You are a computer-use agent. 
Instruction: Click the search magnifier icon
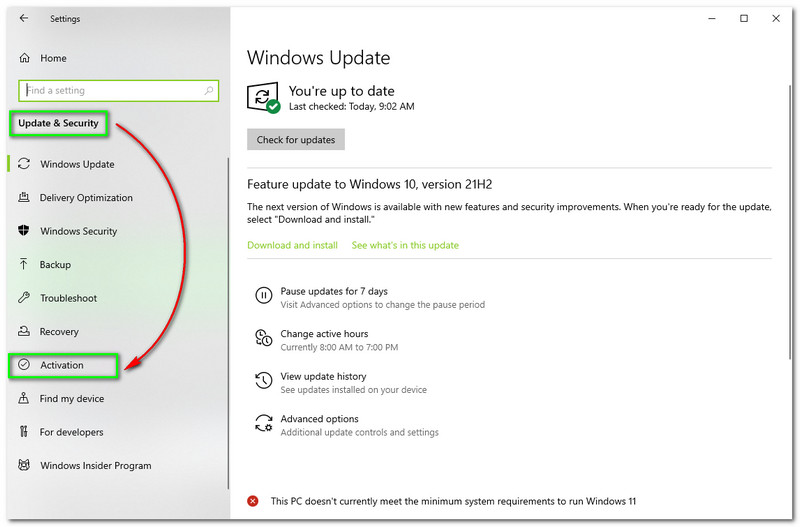click(209, 90)
